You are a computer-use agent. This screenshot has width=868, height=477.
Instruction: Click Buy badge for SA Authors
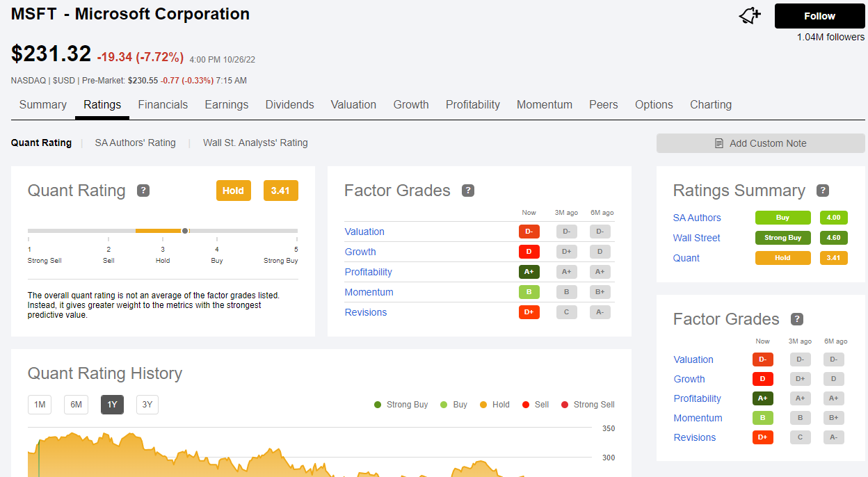click(783, 218)
